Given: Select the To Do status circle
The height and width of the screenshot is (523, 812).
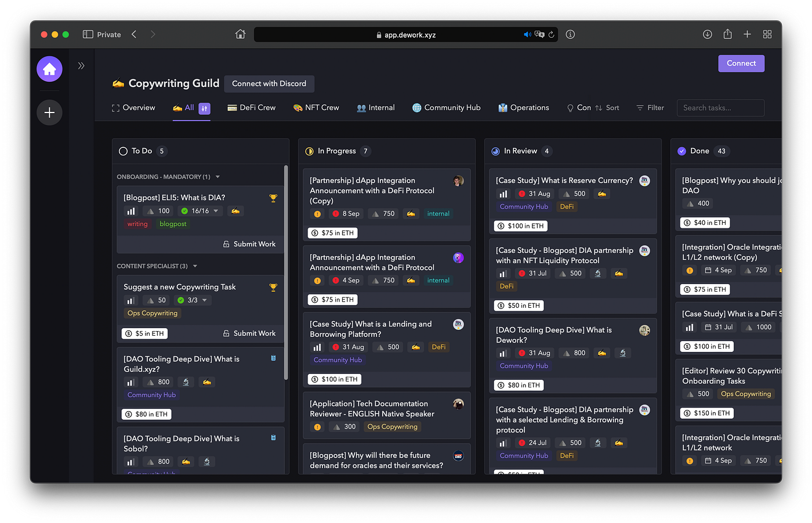Looking at the screenshot, I should 123,151.
